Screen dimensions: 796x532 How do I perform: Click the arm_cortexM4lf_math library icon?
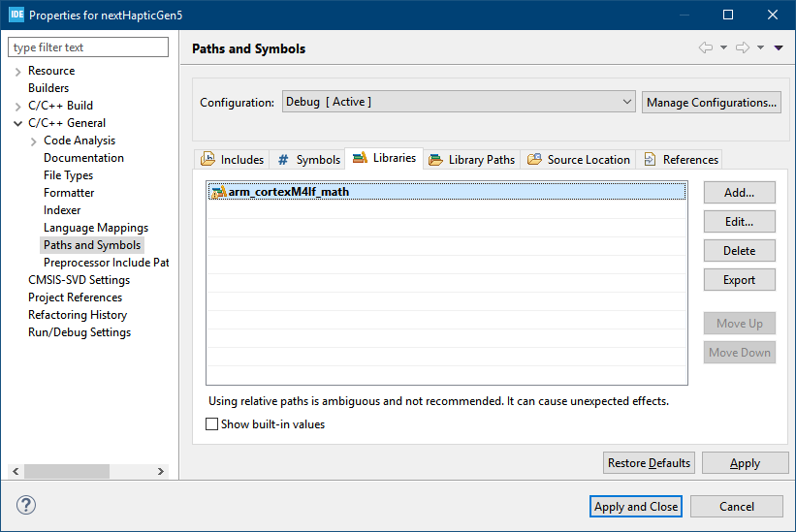tap(218, 192)
